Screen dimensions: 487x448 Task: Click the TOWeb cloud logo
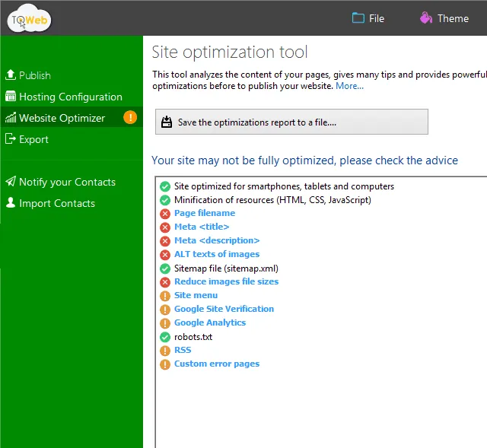29,19
